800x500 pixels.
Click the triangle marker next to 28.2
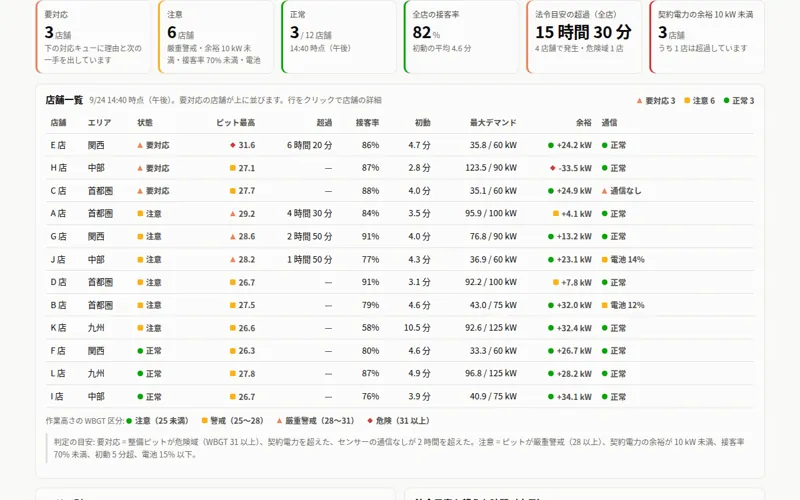233,260
